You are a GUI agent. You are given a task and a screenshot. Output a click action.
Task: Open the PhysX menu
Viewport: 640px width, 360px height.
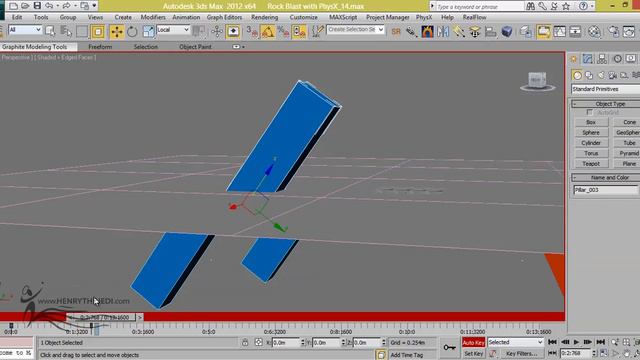[424, 18]
